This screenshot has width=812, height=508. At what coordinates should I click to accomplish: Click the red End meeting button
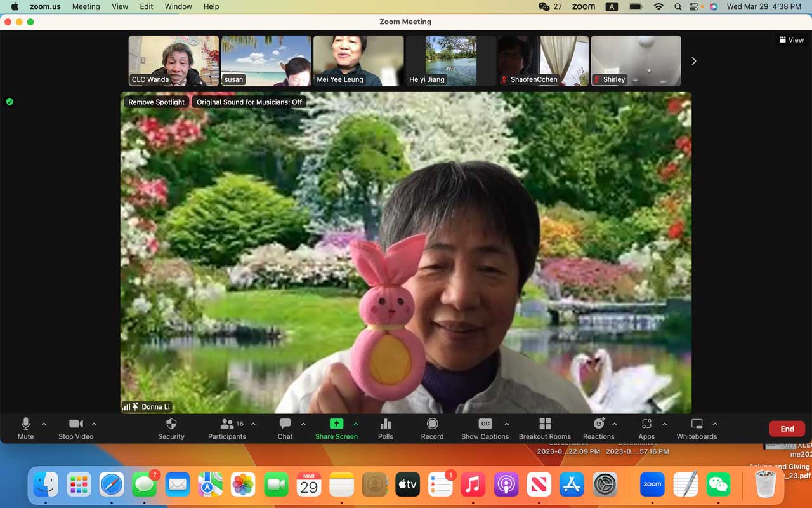tap(787, 429)
